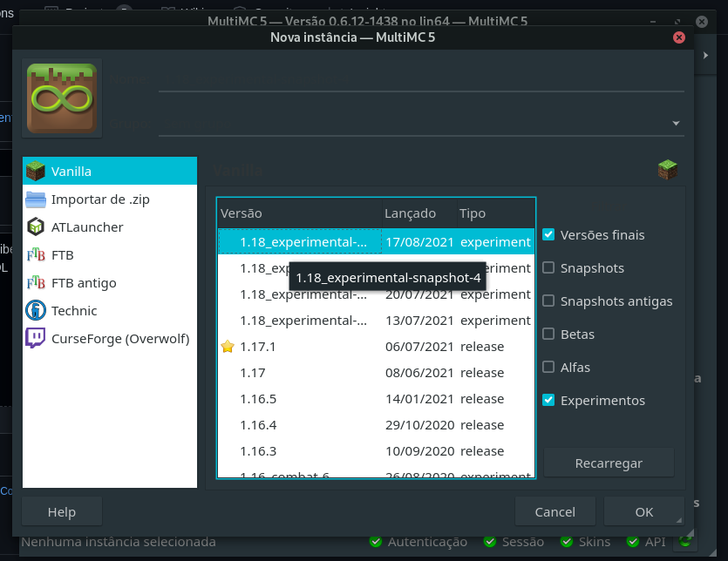Click the API status checkmark icon
Screen dimensions: 728x561
pos(633,541)
